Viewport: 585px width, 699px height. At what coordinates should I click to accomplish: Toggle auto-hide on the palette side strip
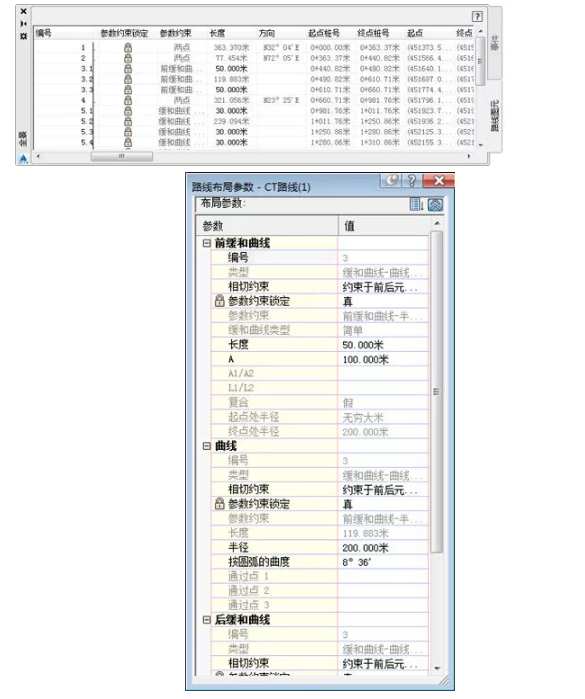click(24, 23)
